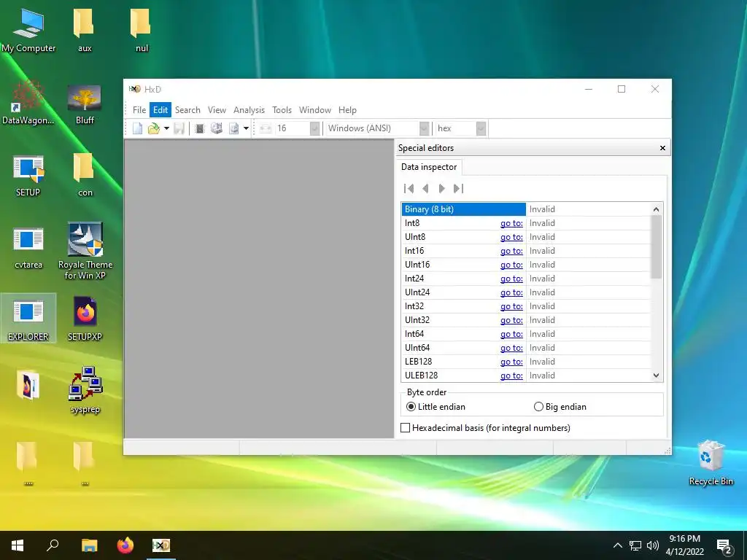Select the SETUP desktop icon
This screenshot has height=560, width=747.
(28, 175)
